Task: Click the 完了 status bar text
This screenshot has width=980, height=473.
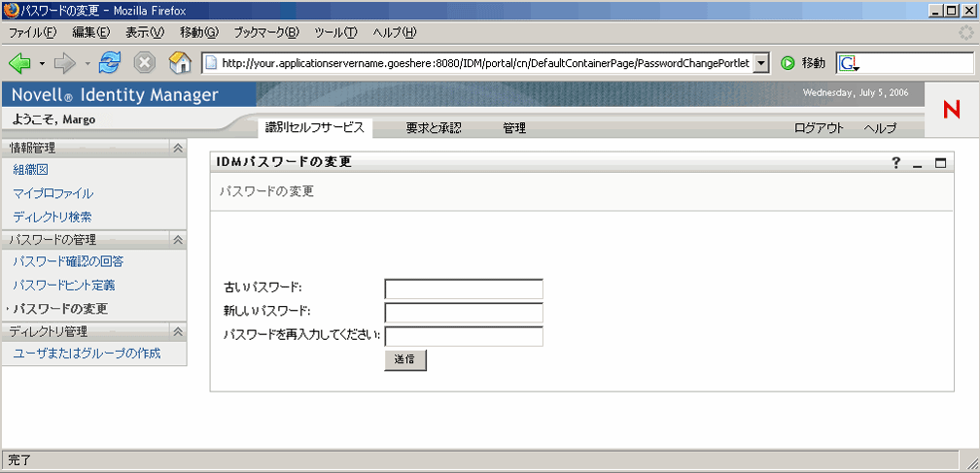Action: pos(18,461)
